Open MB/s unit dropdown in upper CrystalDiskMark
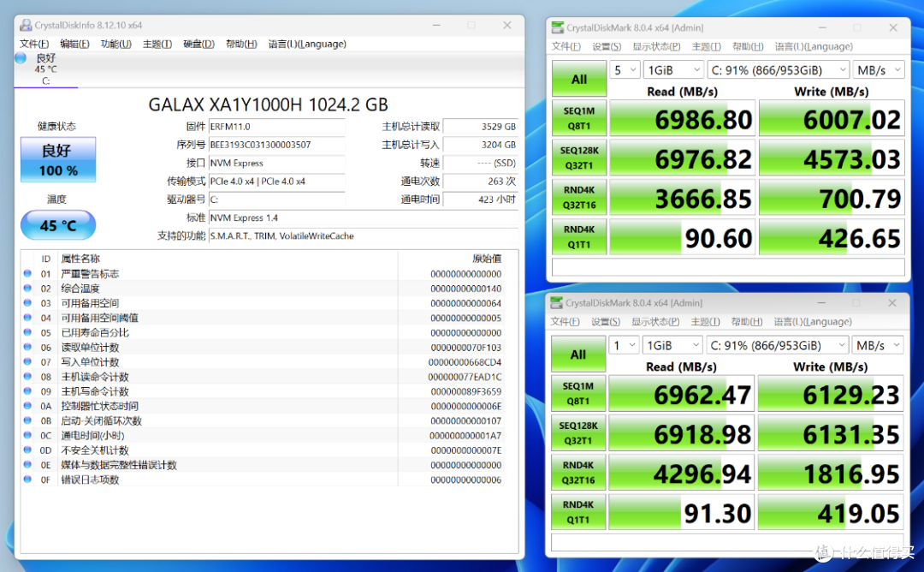 pos(879,70)
